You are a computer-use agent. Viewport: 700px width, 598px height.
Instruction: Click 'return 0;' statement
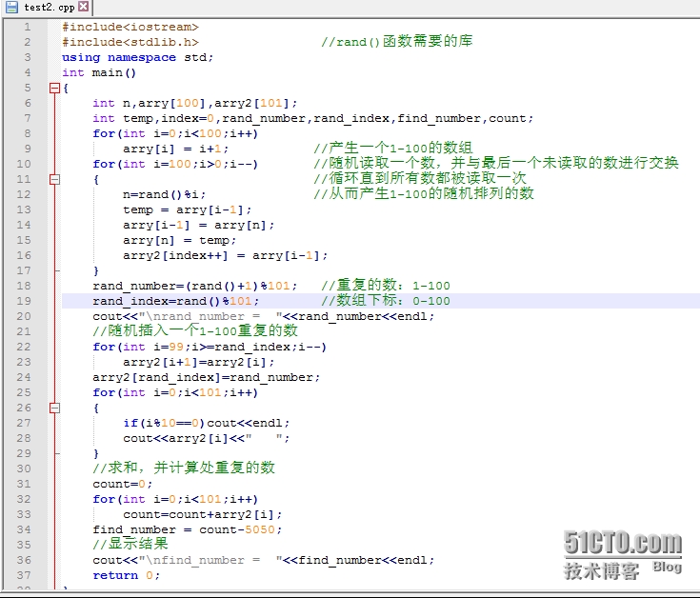[127, 575]
